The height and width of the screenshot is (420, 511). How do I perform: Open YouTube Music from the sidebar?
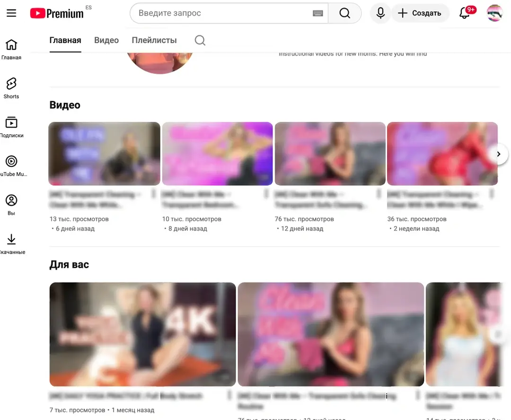[x=11, y=165]
